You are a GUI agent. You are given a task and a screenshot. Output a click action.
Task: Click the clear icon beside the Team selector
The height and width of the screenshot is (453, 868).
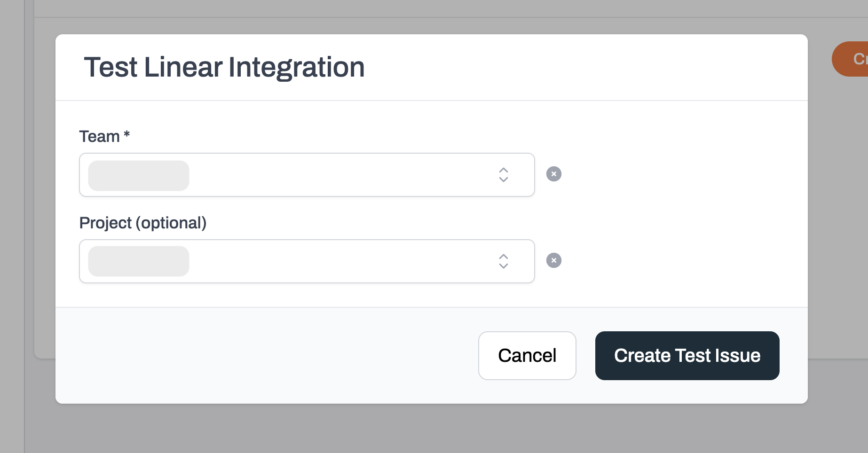tap(554, 174)
